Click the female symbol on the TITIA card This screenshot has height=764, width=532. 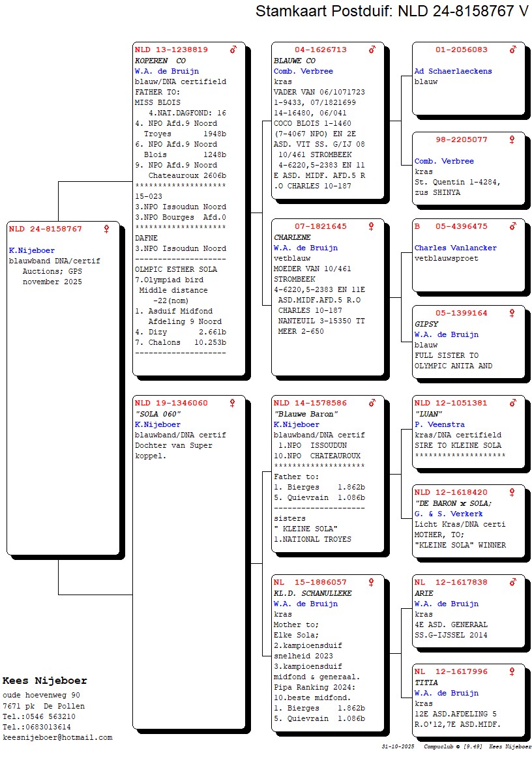point(513,672)
